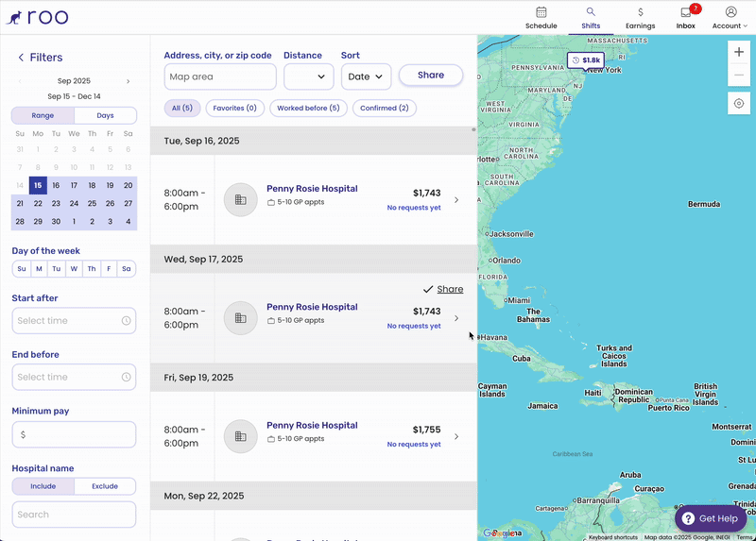Select the Confirmed (2) filter chip
This screenshot has width=756, height=541.
pos(385,109)
